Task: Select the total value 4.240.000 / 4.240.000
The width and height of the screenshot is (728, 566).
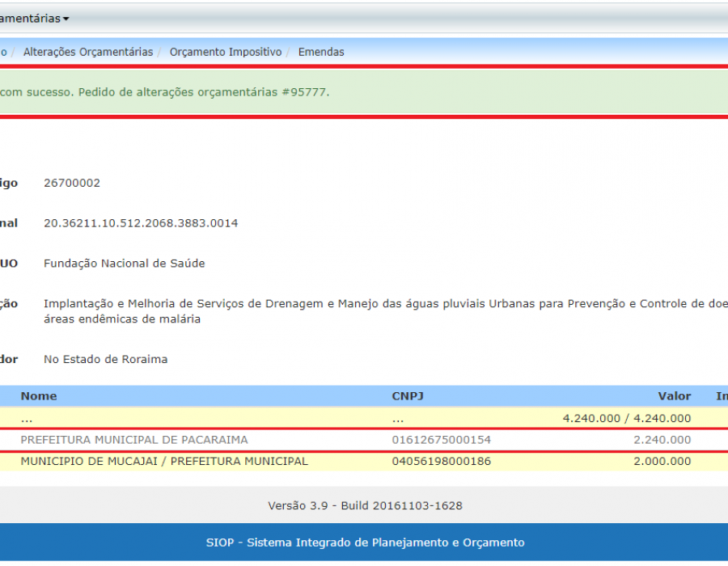Action: [627, 419]
